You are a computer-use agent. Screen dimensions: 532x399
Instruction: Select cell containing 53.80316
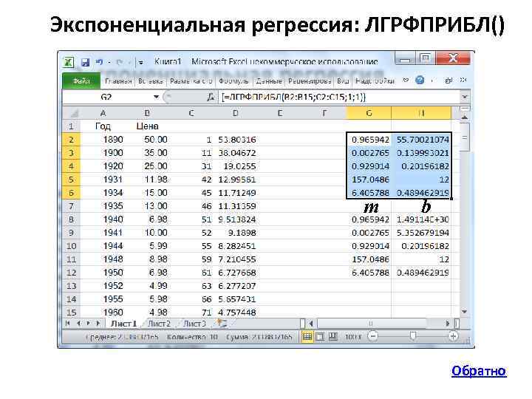(236, 140)
